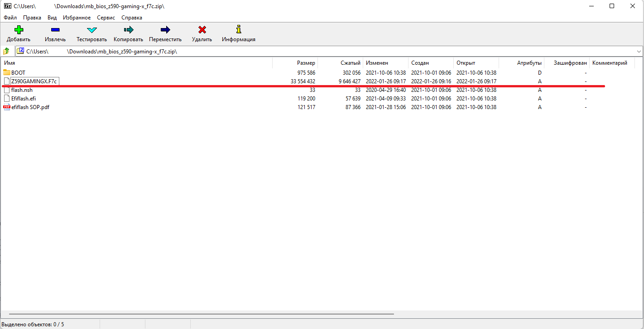Image resolution: width=644 pixels, height=329 pixels.
Task: Expand the address path dropdown
Action: pos(639,51)
